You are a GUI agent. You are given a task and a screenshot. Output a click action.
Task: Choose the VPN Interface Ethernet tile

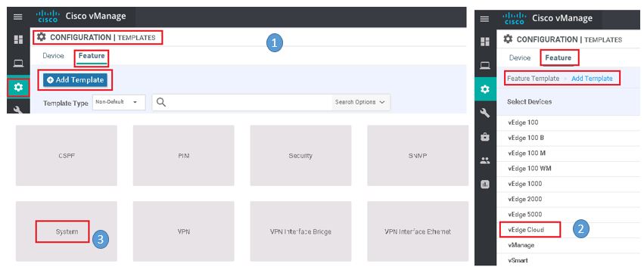[x=418, y=231]
